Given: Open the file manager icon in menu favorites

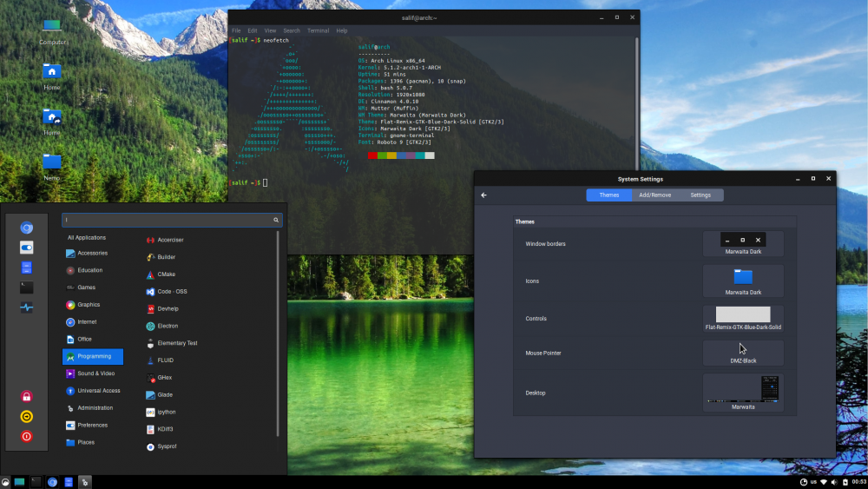Looking at the screenshot, I should (x=26, y=268).
